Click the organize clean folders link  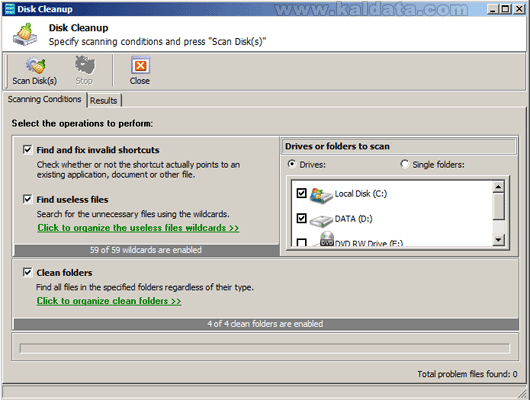coord(109,301)
